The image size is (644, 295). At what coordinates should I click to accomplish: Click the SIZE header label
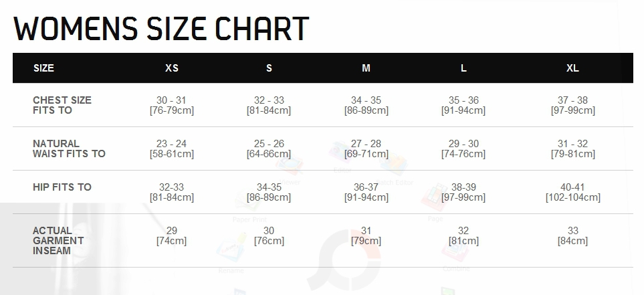tap(43, 68)
